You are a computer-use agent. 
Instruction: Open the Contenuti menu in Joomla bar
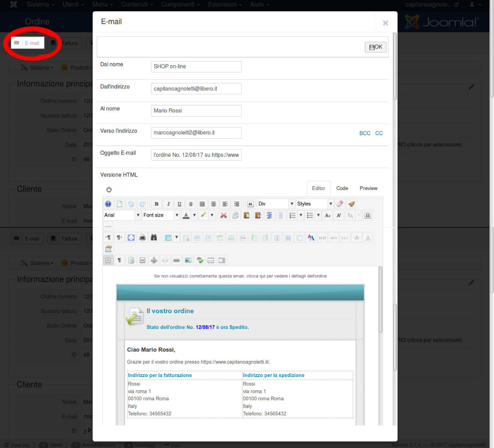pos(137,5)
